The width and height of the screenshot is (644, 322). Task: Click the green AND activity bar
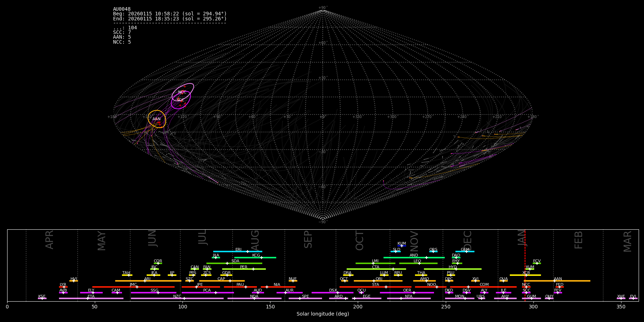[414, 258]
